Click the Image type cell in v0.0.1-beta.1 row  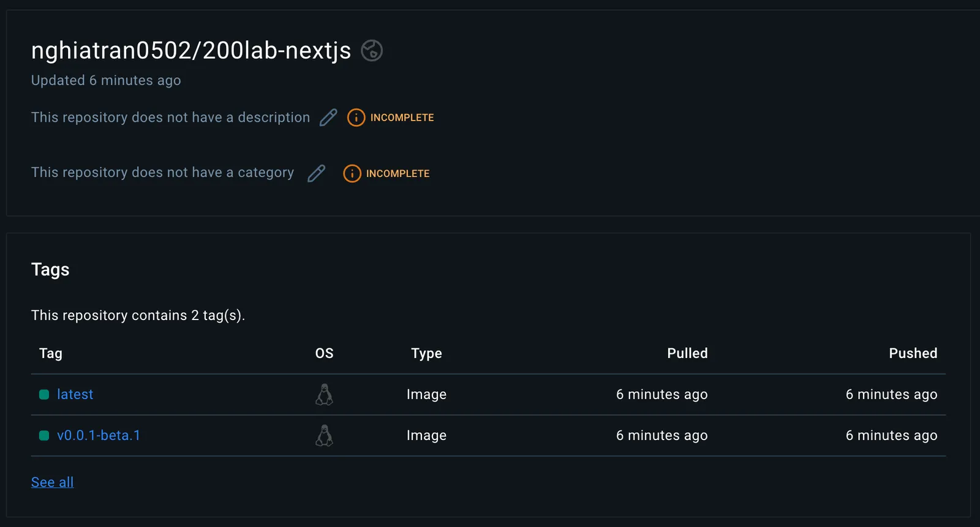point(426,435)
